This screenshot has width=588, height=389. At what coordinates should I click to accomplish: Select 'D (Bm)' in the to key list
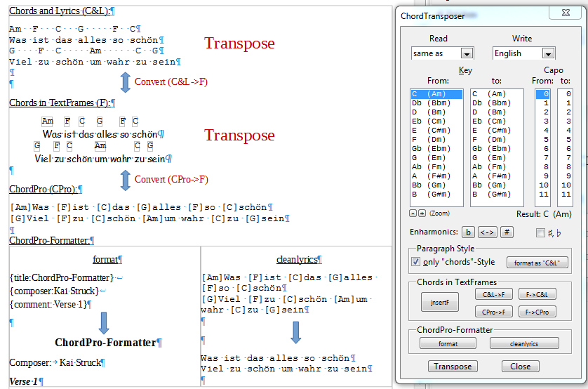497,112
